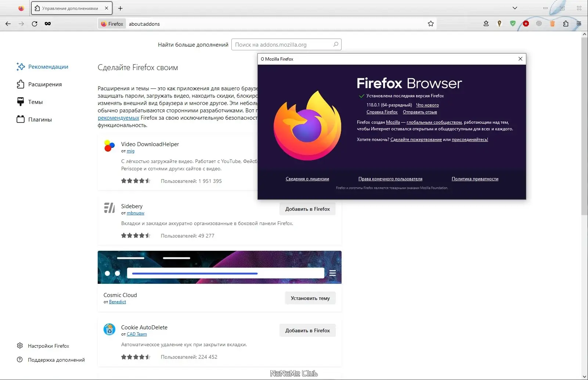Add Sidebery to Firefox
This screenshot has height=380, width=588.
point(307,209)
